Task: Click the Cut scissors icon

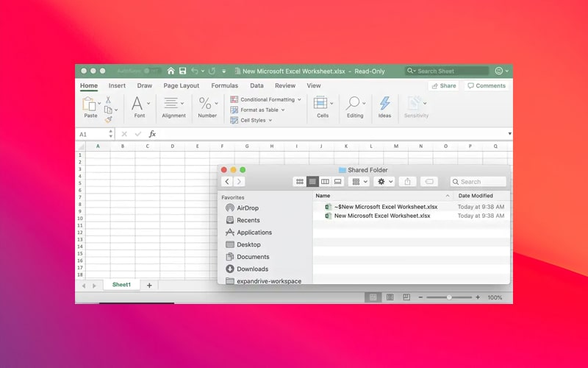Action: 108,99
